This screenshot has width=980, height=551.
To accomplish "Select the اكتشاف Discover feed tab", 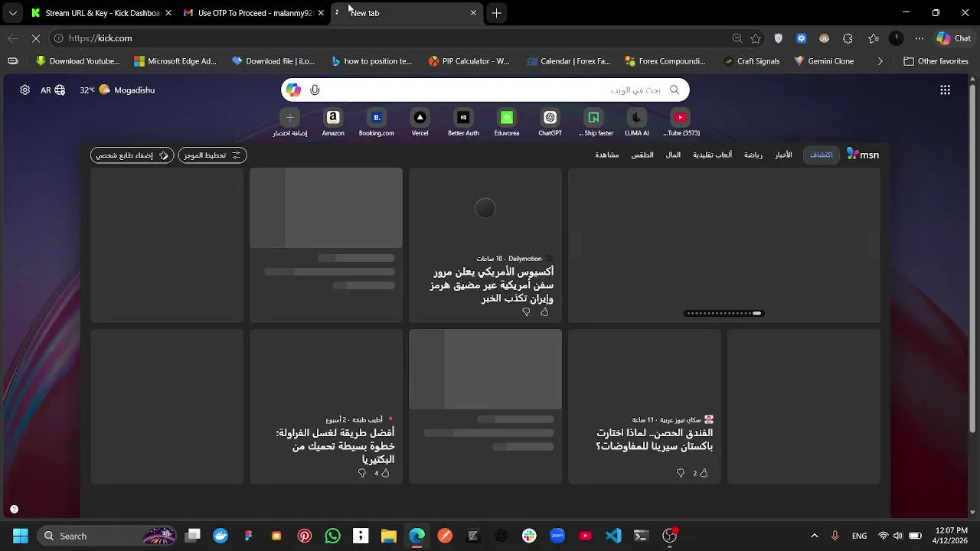I will (x=822, y=155).
